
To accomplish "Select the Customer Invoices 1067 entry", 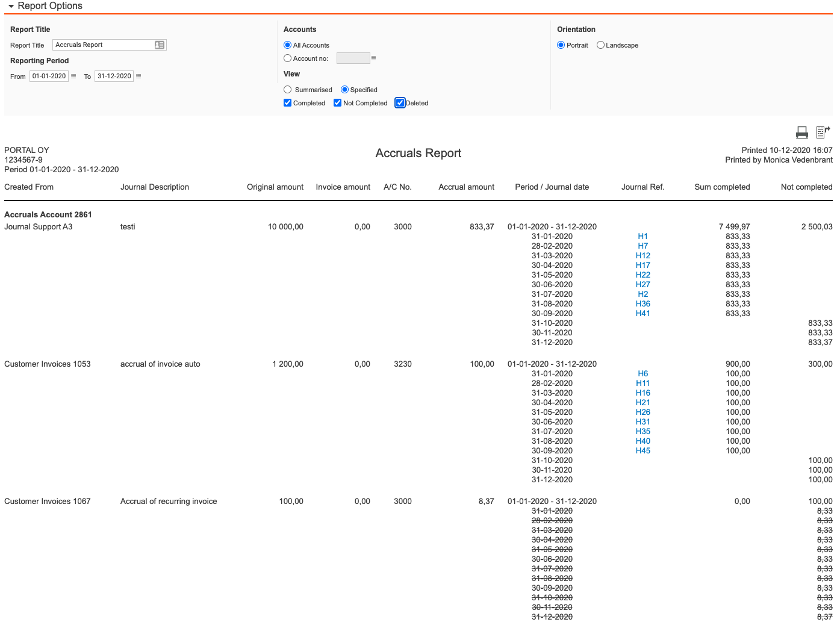I will click(x=48, y=502).
